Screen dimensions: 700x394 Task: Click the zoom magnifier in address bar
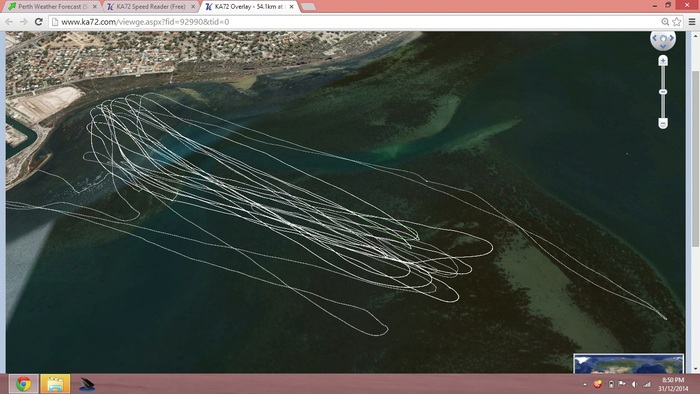point(665,22)
